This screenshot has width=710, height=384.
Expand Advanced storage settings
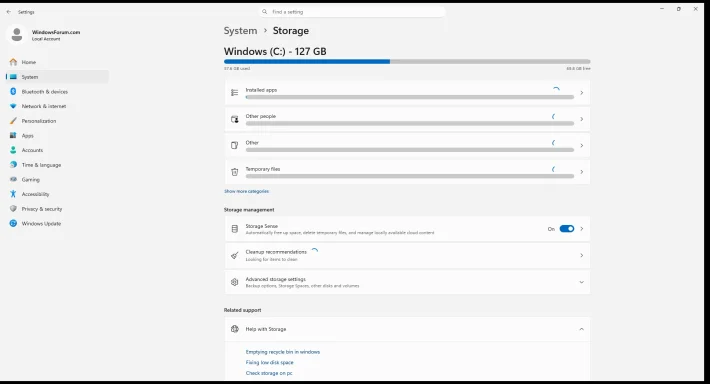pos(581,282)
